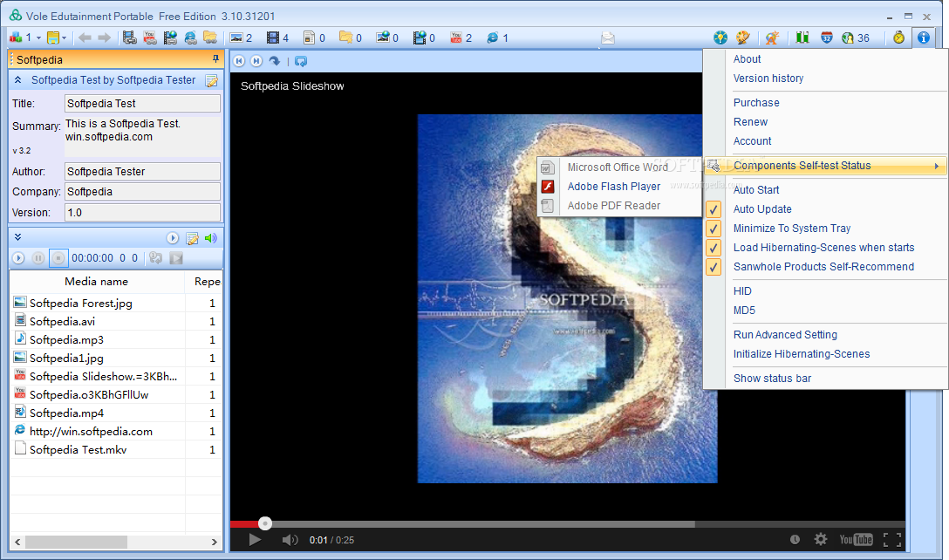Select the YouTube counter showing 2
949x560 pixels.
pos(461,38)
